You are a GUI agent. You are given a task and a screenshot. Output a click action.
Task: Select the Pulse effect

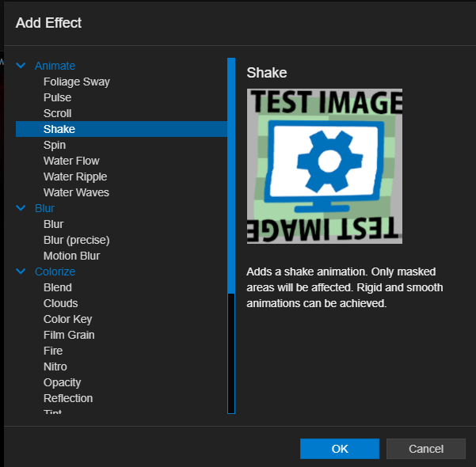[57, 97]
